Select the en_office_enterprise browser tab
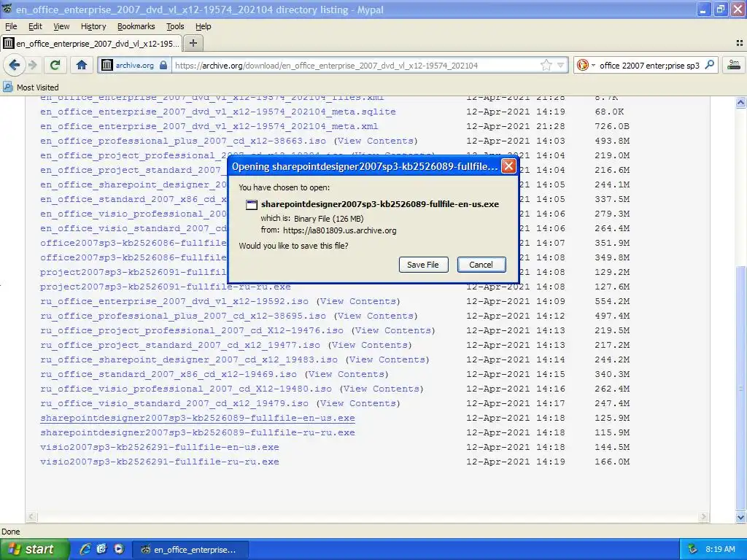This screenshot has height=560, width=747. pos(91,43)
